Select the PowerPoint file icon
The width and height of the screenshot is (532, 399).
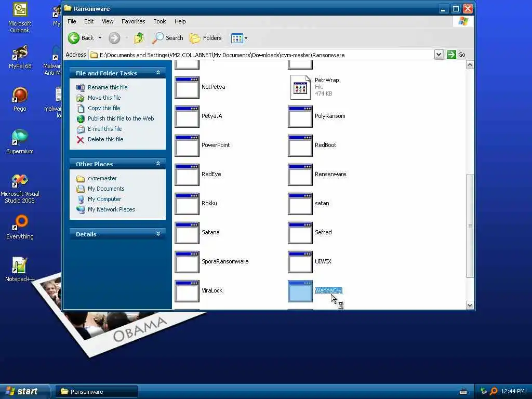pyautogui.click(x=187, y=145)
